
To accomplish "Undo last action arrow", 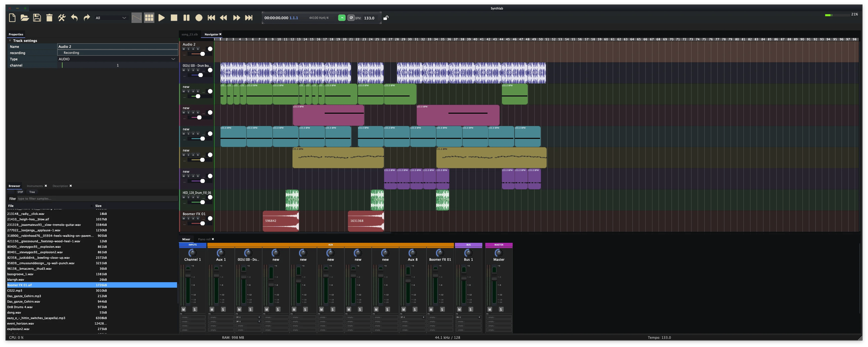I will [x=74, y=18].
